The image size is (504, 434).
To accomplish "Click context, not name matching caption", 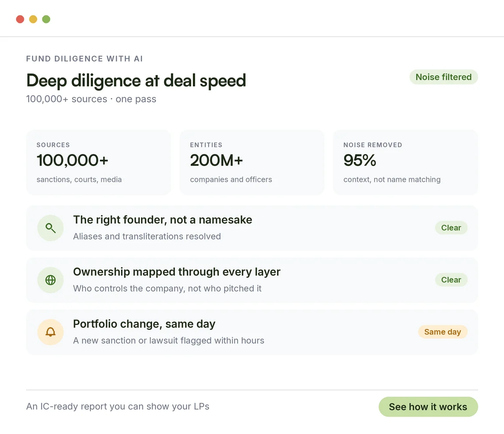I will [392, 179].
